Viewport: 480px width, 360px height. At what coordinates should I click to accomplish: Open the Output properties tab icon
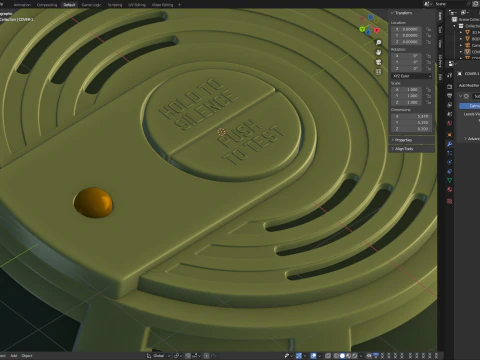click(449, 96)
